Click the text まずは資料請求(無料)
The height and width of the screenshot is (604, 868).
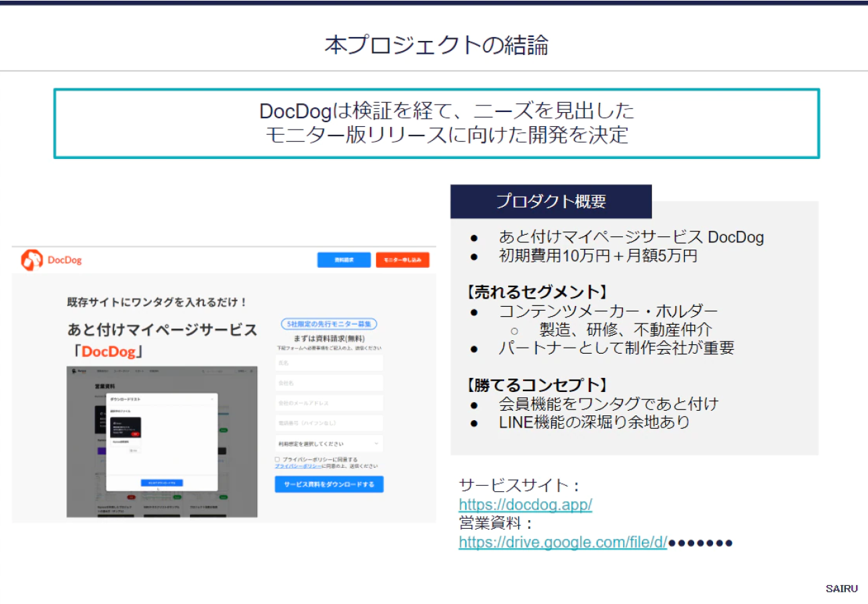329,339
